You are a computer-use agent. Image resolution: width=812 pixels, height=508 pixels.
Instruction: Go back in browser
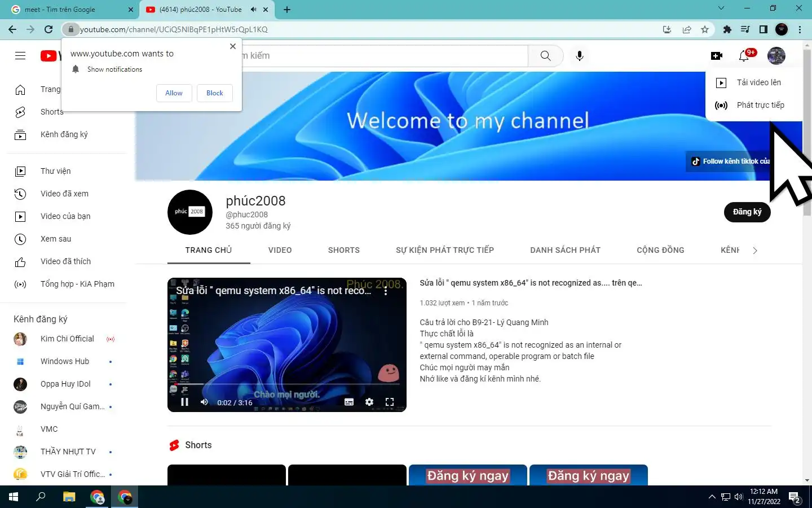click(12, 29)
